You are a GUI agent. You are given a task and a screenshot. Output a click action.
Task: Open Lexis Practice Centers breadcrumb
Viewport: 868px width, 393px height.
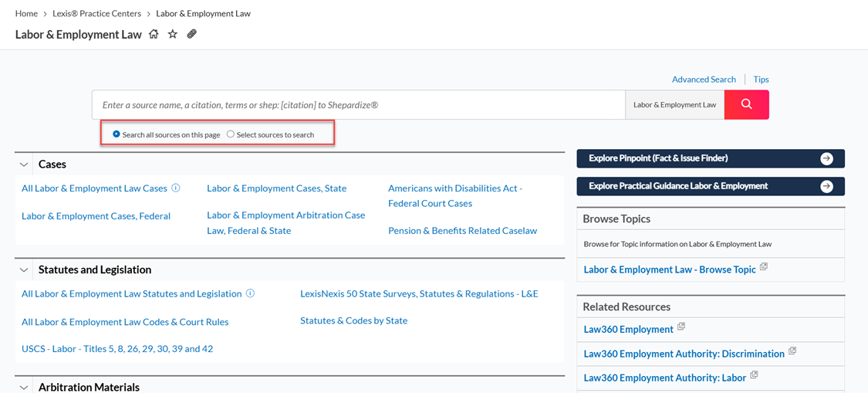point(97,13)
